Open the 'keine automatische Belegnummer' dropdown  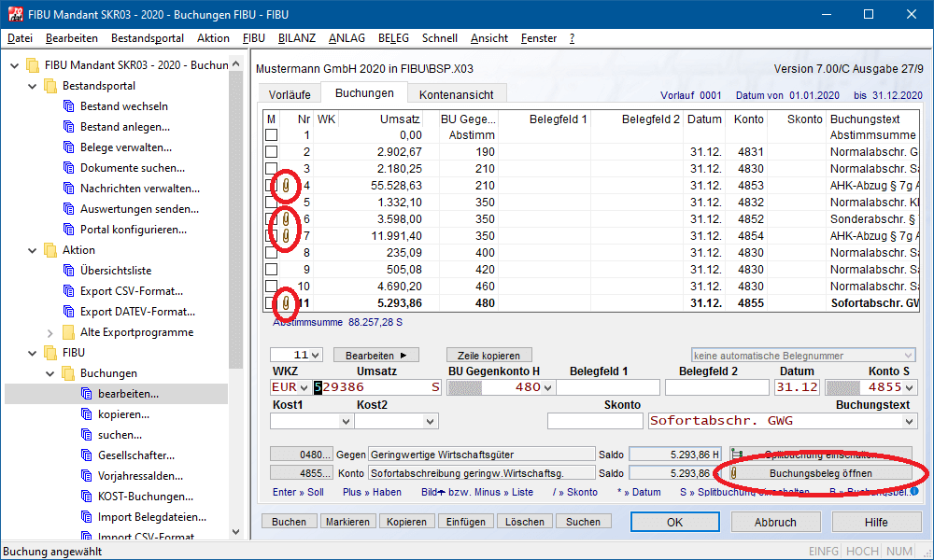908,356
